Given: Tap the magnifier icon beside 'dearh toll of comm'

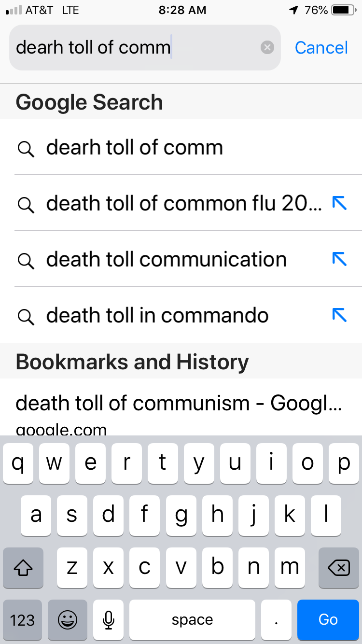Looking at the screenshot, I should [x=26, y=149].
